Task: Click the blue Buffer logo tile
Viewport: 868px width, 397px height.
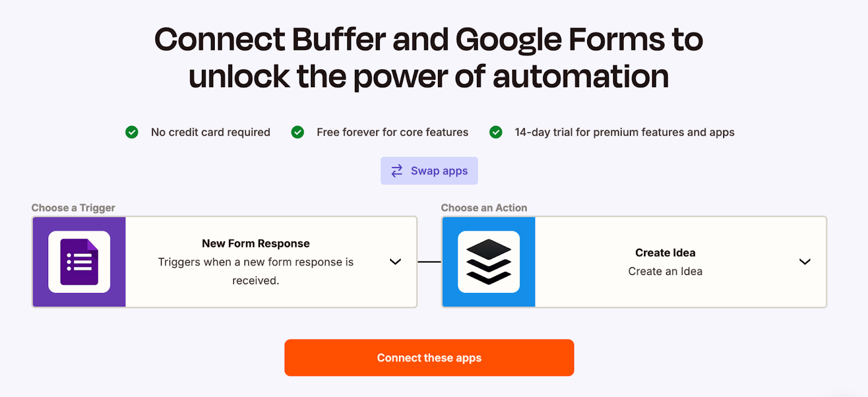Action: click(x=488, y=261)
